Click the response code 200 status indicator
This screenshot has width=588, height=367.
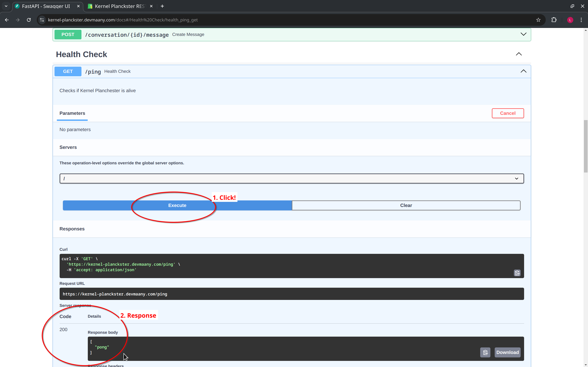(x=63, y=329)
